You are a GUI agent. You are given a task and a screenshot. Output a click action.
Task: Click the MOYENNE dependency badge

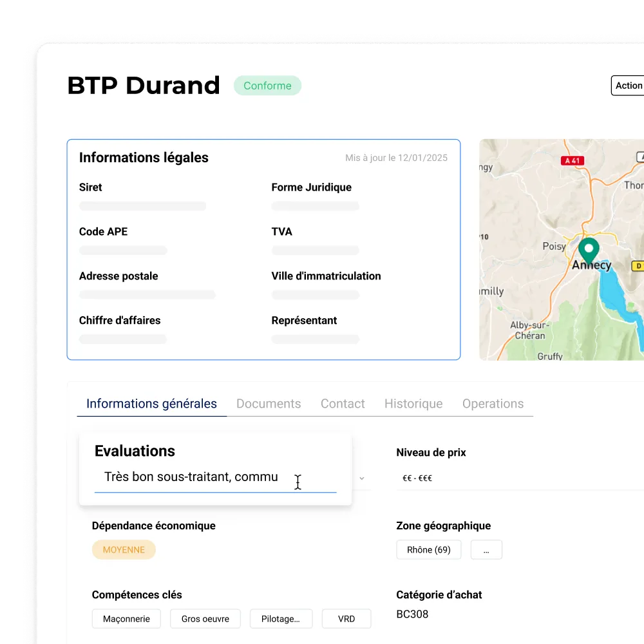(x=124, y=549)
